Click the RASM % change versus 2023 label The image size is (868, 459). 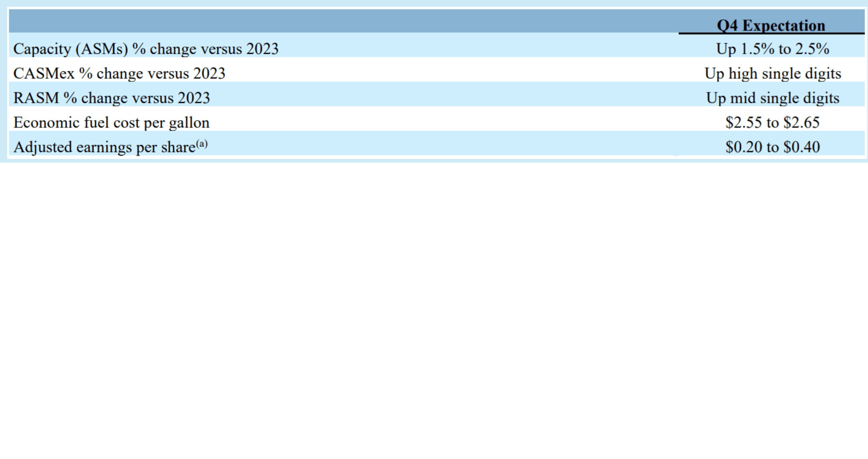111,98
